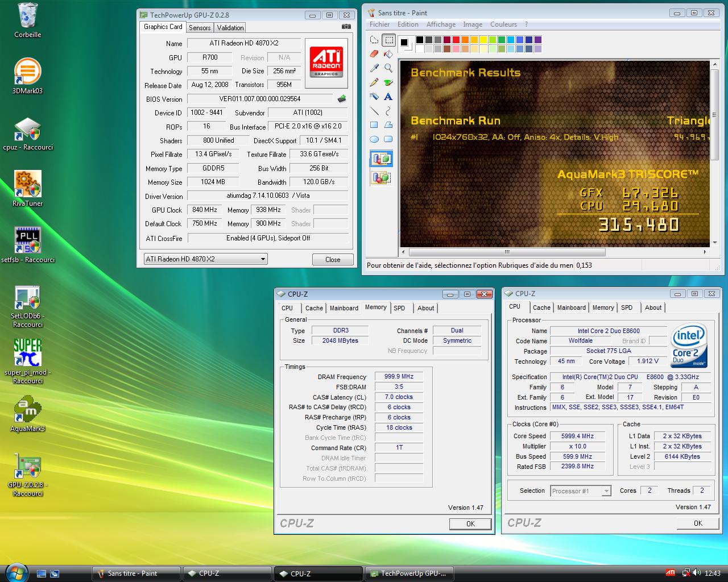Launch super_pi_mod from the desktop
The width and height of the screenshot is (728, 582).
point(27,361)
